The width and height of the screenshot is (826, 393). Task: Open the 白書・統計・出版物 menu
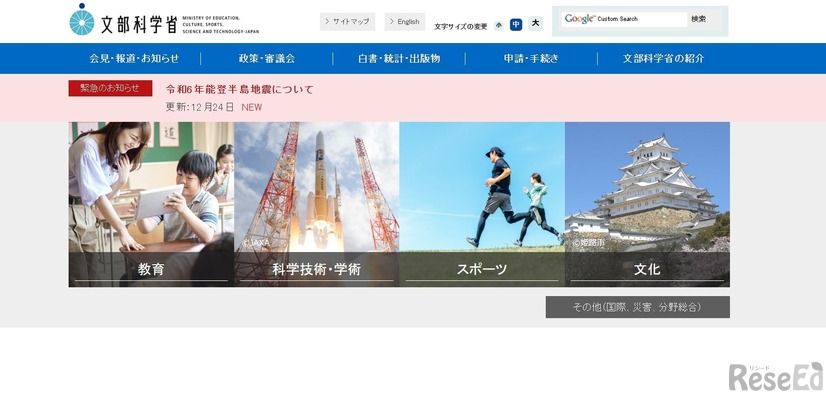[399, 58]
